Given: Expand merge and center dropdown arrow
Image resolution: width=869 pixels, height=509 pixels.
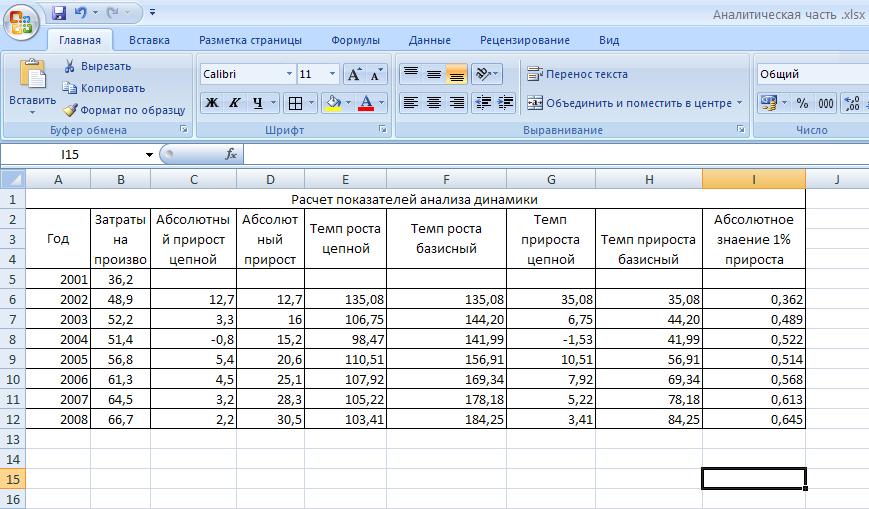Looking at the screenshot, I should pyautogui.click(x=739, y=103).
